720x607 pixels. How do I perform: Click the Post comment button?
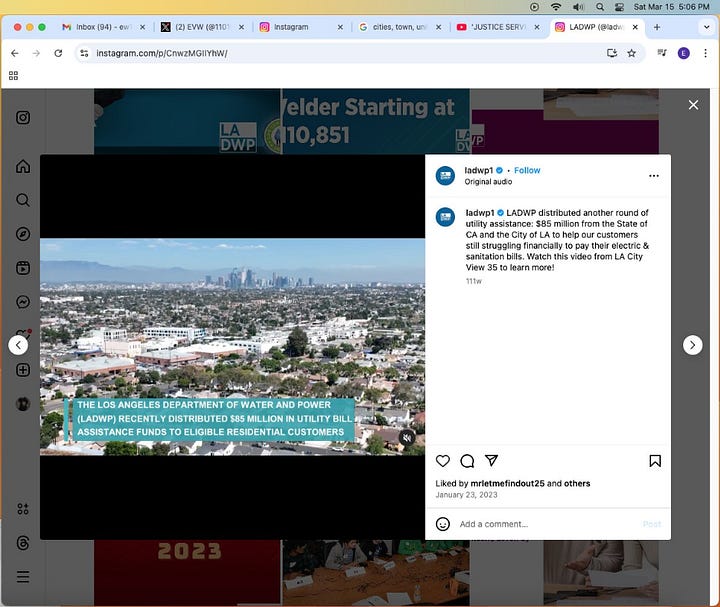(x=652, y=524)
